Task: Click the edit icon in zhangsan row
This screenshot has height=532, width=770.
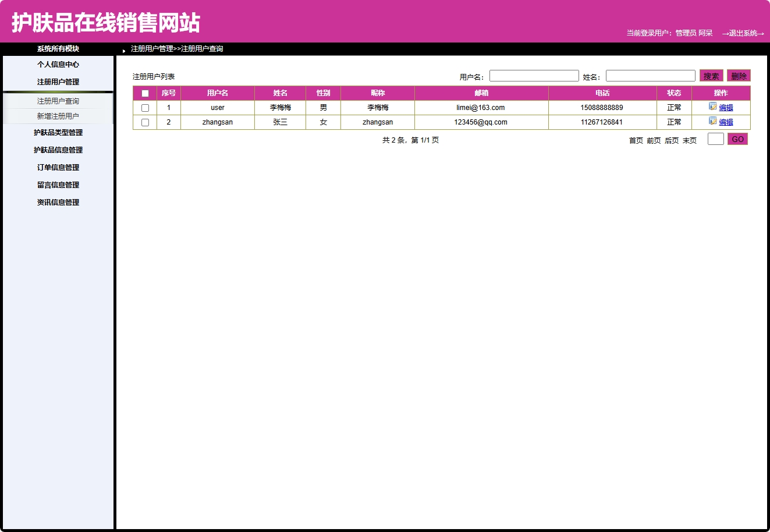Action: tap(712, 122)
